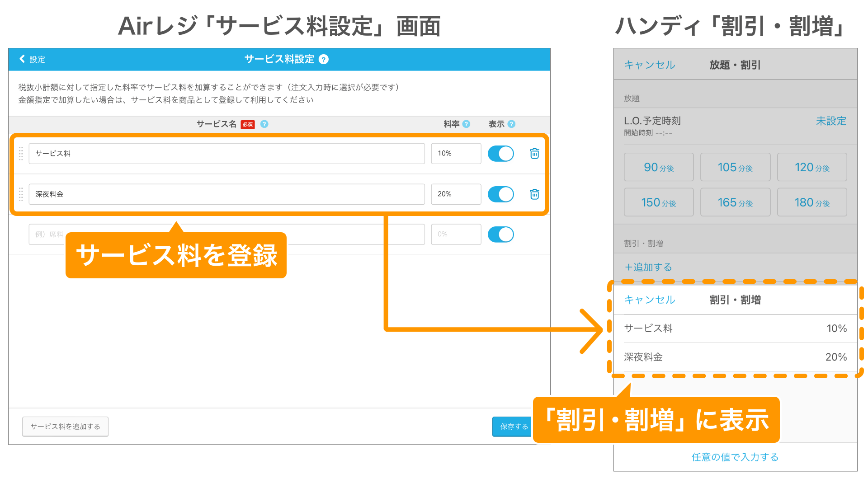Tap 任意の値で入力する link
This screenshot has width=868, height=488.
tap(735, 457)
